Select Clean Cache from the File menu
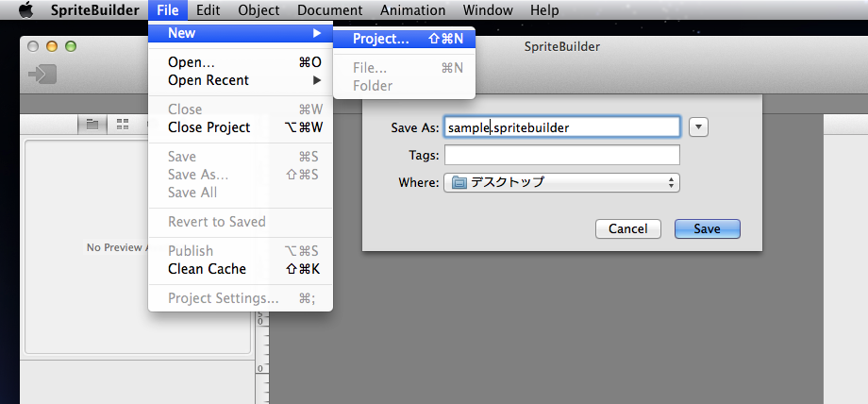 [241, 269]
